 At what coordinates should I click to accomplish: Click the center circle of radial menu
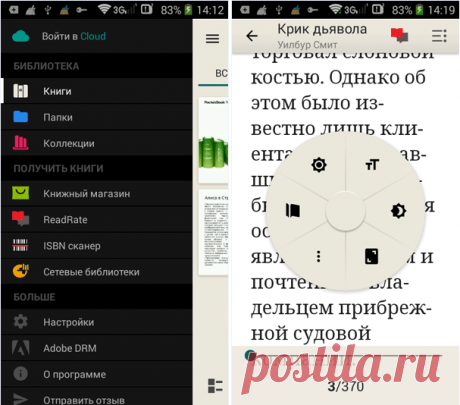coord(345,211)
